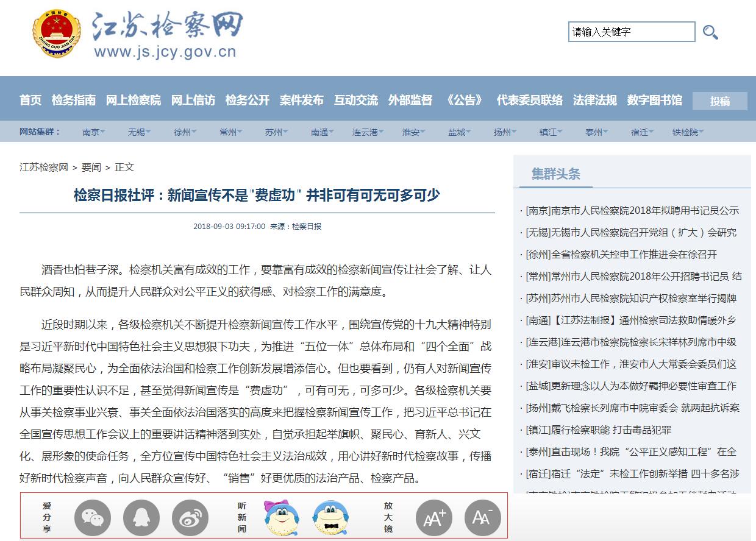Open 宿迁法定未检工作创新举措 headline
Image resolution: width=756 pixels, height=541 pixels.
coord(632,473)
